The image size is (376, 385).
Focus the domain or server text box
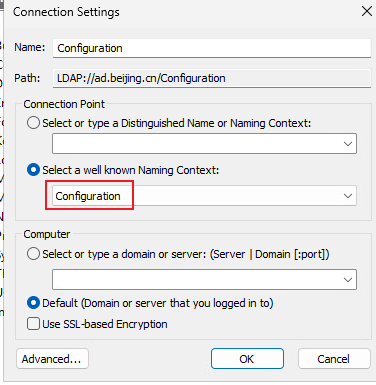[196, 280]
